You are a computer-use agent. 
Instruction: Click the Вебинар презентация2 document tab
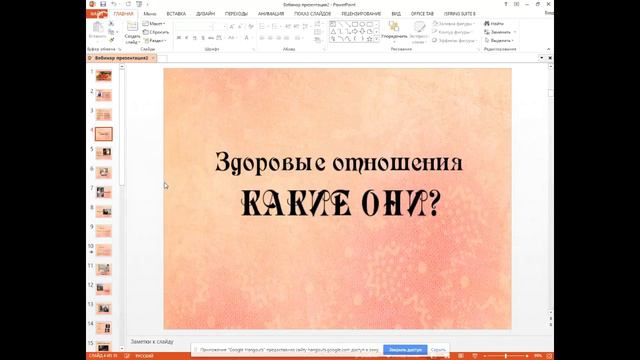click(121, 58)
